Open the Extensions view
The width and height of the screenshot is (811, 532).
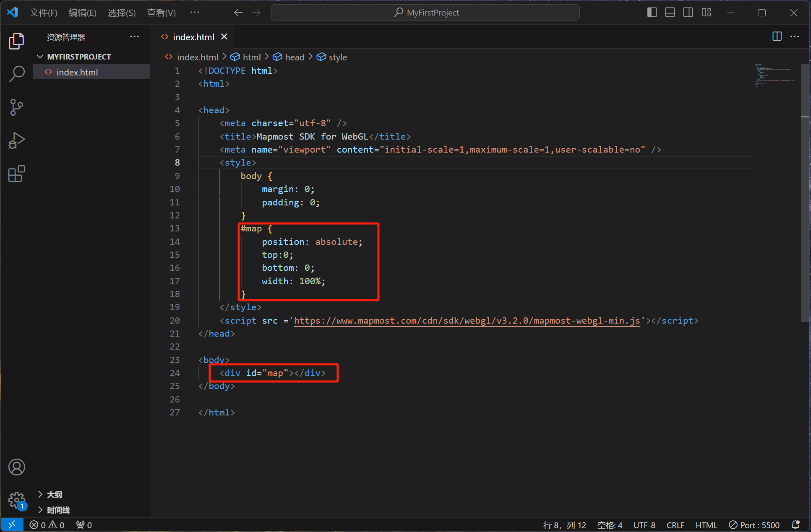[16, 174]
